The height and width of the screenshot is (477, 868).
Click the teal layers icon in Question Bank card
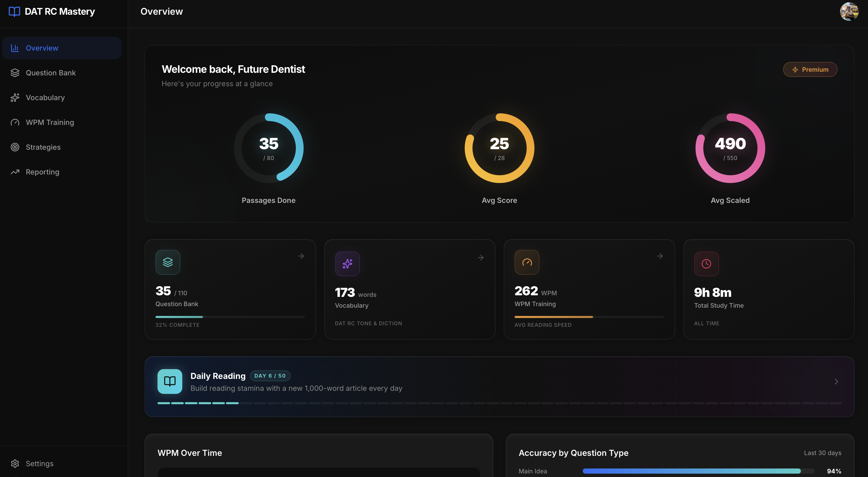(x=168, y=262)
